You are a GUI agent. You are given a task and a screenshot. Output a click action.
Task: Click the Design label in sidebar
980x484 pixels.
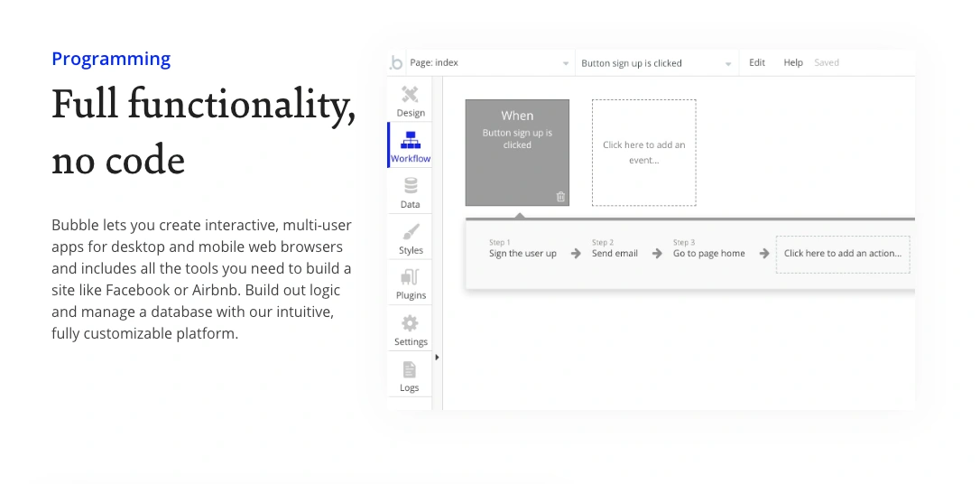[x=410, y=113]
